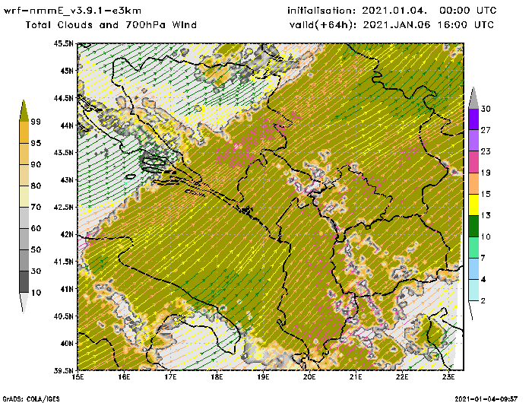Click the '44N' latitude label
The height and width of the screenshot is (403, 532).
coord(67,125)
